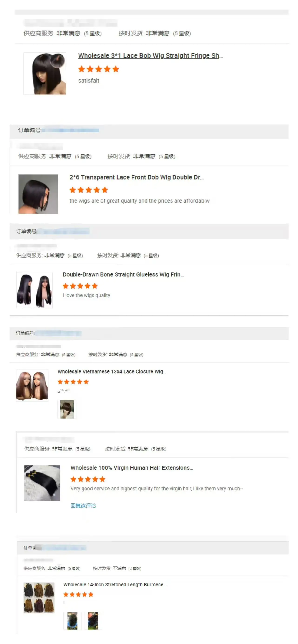Open Double-Drawn Bone Straight Glueless Wig title
This screenshot has width=298, height=644.
pyautogui.click(x=123, y=274)
